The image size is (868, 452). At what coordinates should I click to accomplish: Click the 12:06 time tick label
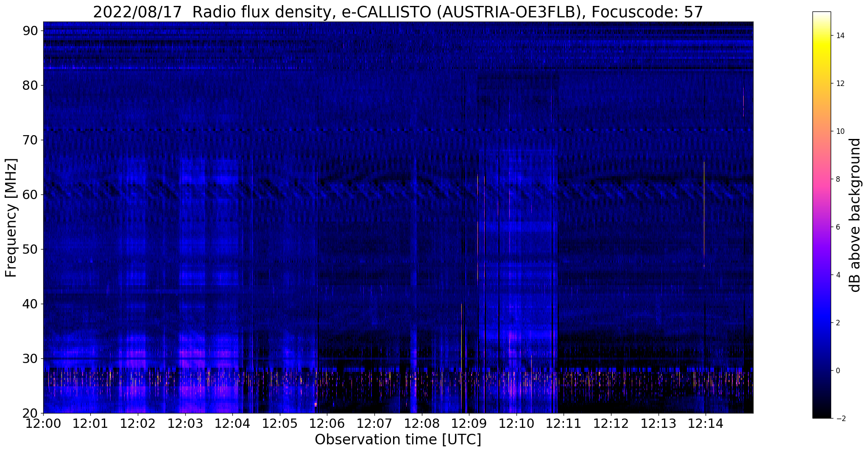[x=327, y=424]
